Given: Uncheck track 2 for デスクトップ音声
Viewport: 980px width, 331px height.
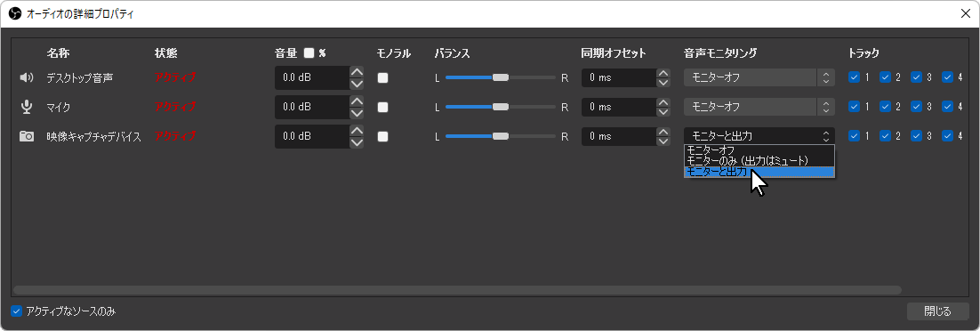Looking at the screenshot, I should [885, 77].
